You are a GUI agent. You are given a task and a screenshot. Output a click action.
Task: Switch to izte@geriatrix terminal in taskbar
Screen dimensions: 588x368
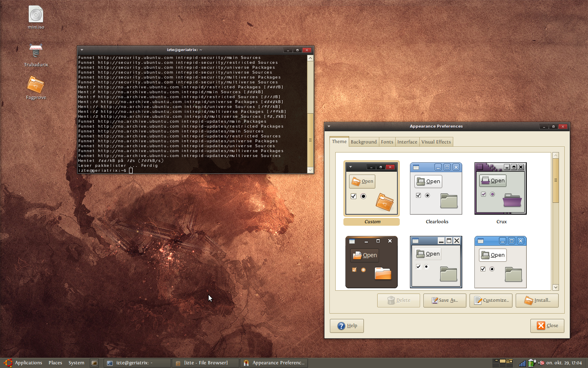(137, 363)
